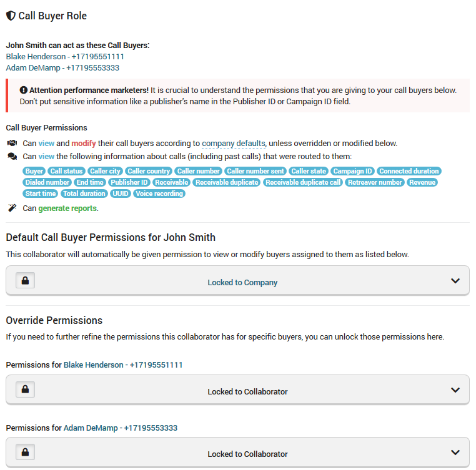This screenshot has width=476, height=470.
Task: Click the shield icon beside Call Buyer Role
Action: pyautogui.click(x=11, y=16)
